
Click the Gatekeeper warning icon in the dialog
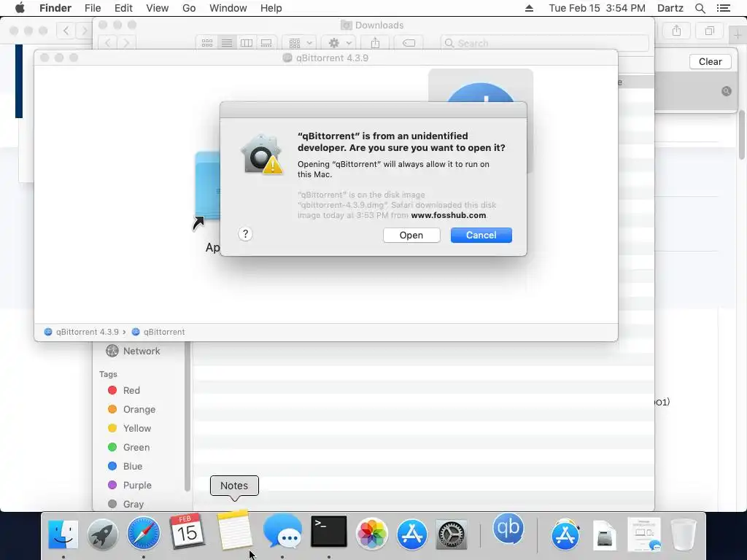point(262,154)
